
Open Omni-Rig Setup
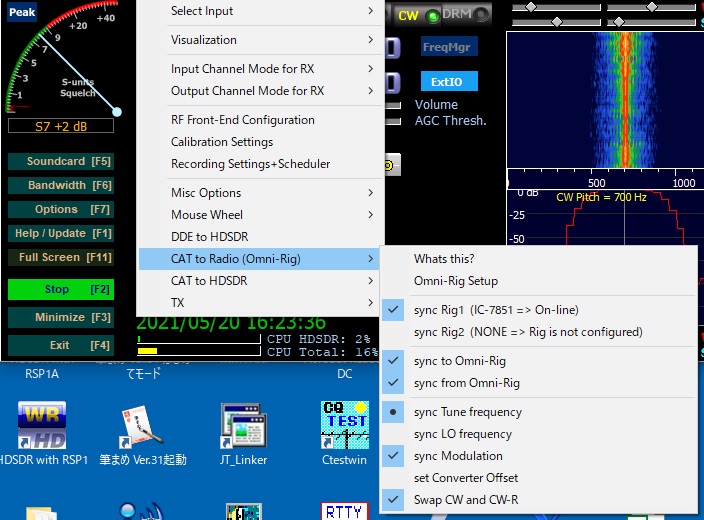539,281
